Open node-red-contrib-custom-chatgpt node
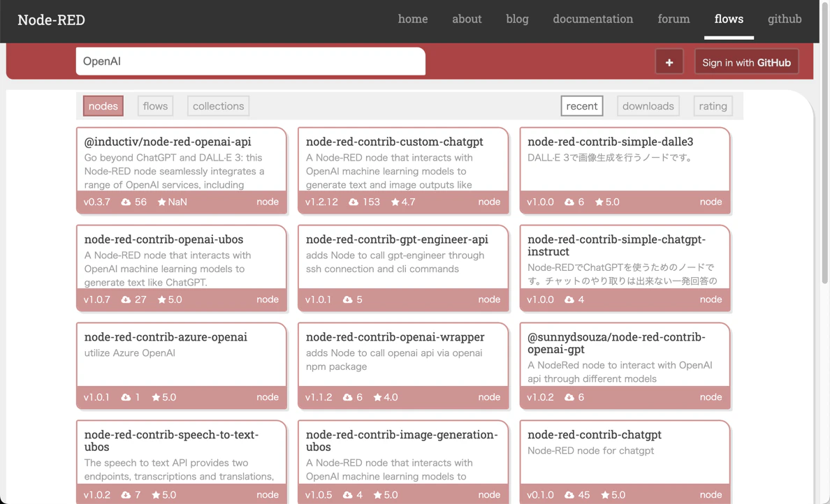 [x=394, y=142]
